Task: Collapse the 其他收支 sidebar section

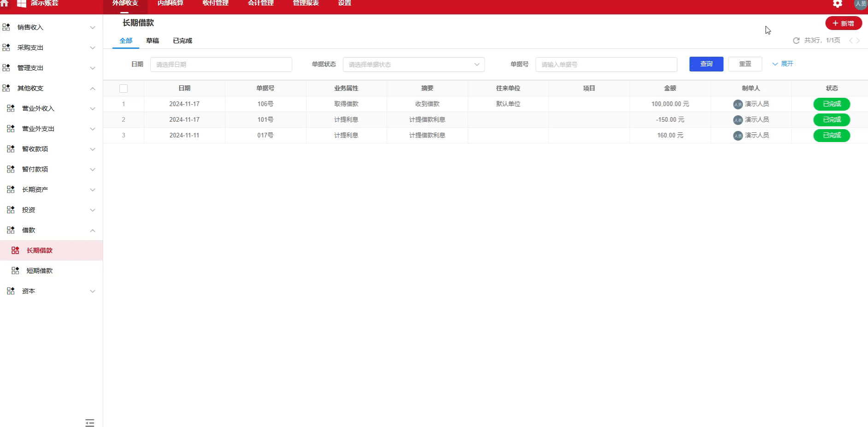Action: coord(93,88)
